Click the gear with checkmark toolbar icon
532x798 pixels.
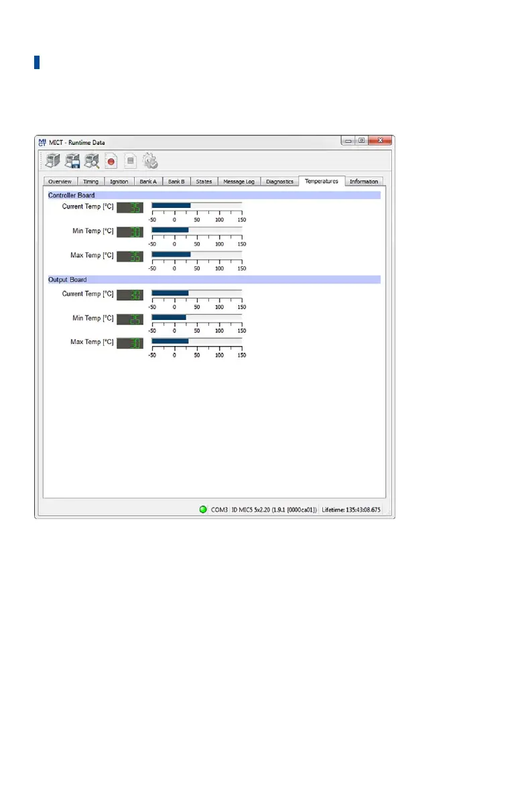[x=150, y=162]
